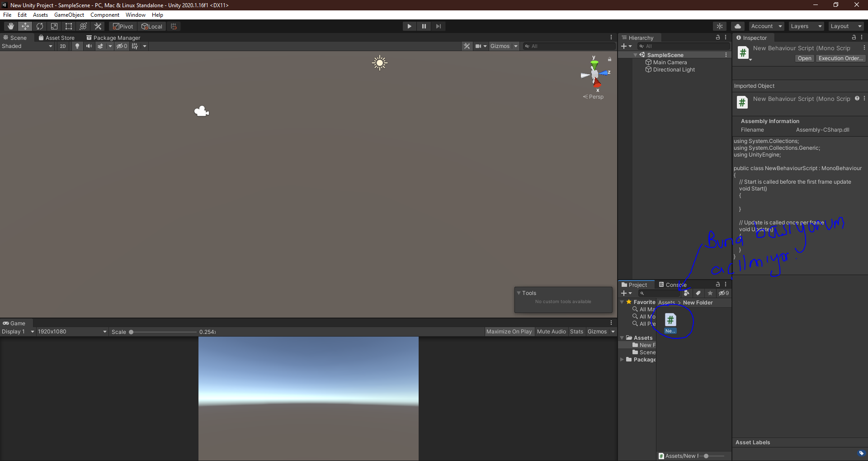Open the Shaded draw mode dropdown
The width and height of the screenshot is (868, 461).
27,46
